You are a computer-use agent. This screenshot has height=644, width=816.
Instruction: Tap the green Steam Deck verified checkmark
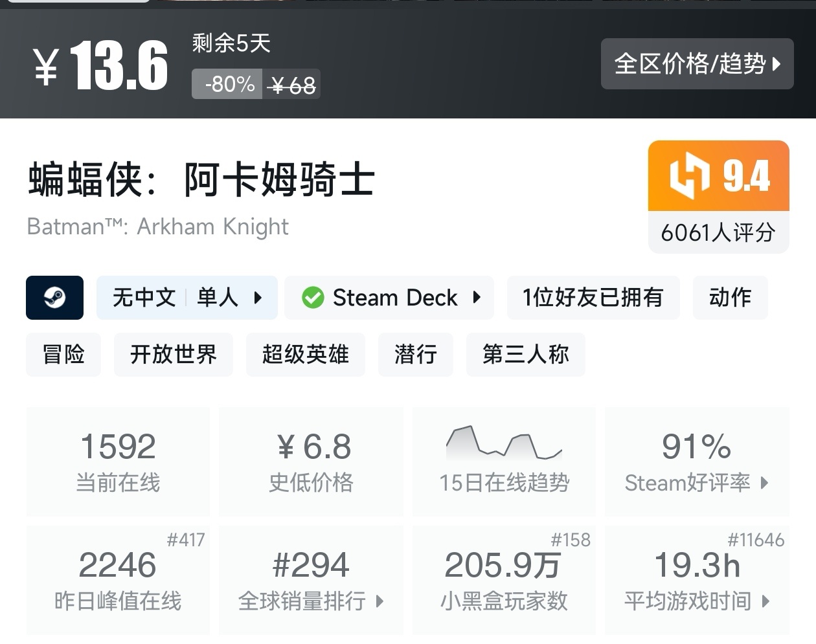tap(313, 298)
